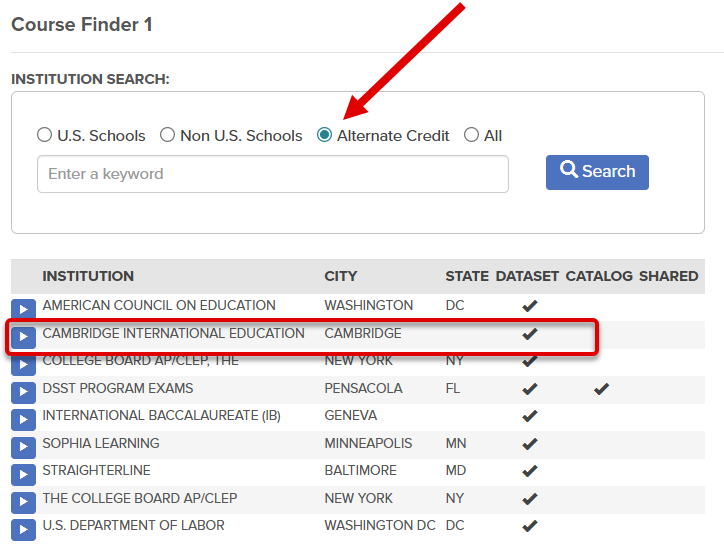
Task: Click SOPHIA LEARNING institution name
Action: (101, 443)
